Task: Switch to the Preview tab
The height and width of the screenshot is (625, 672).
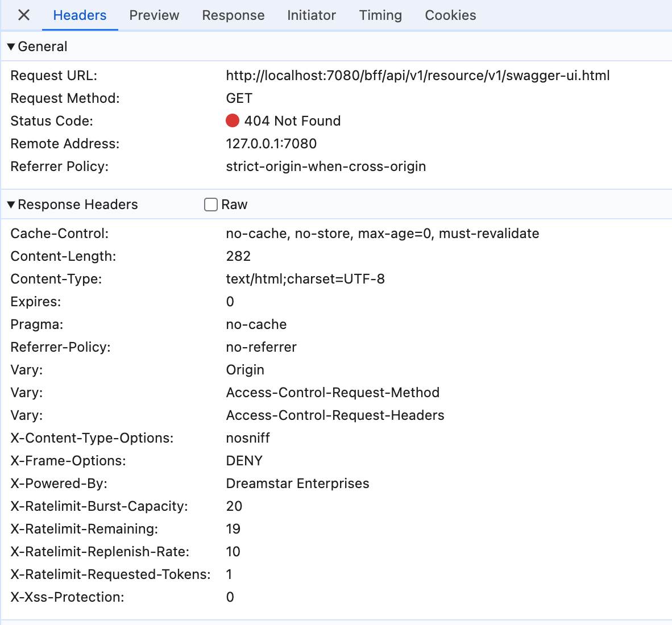Action: pyautogui.click(x=154, y=15)
